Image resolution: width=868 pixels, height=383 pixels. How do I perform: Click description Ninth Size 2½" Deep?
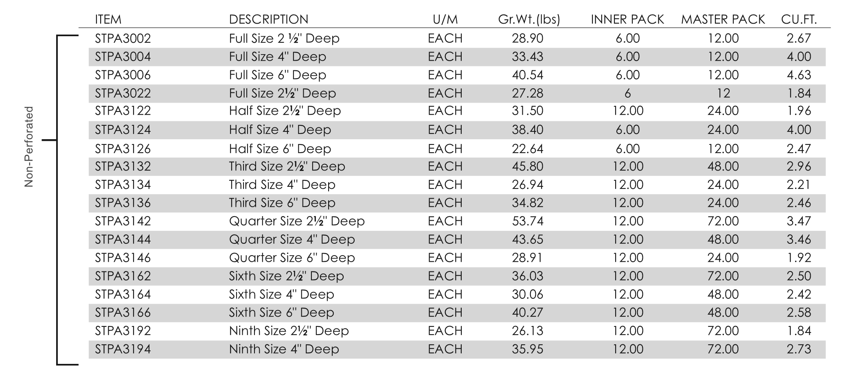tap(289, 331)
